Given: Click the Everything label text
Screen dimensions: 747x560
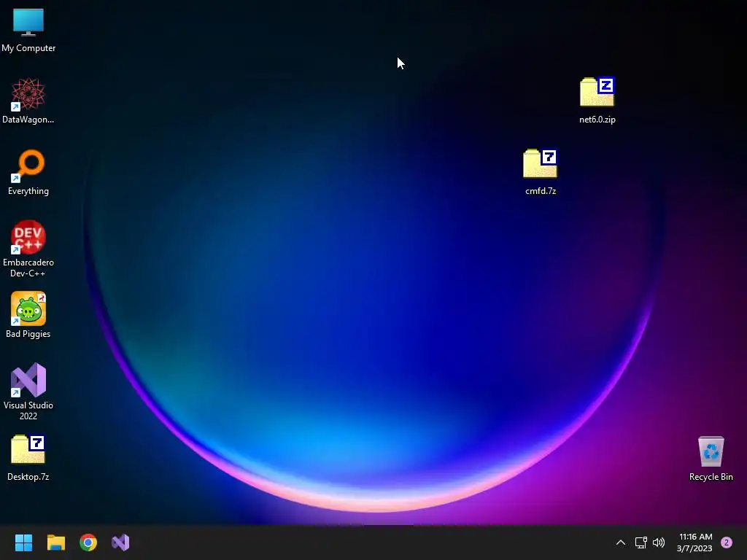Looking at the screenshot, I should click(28, 191).
